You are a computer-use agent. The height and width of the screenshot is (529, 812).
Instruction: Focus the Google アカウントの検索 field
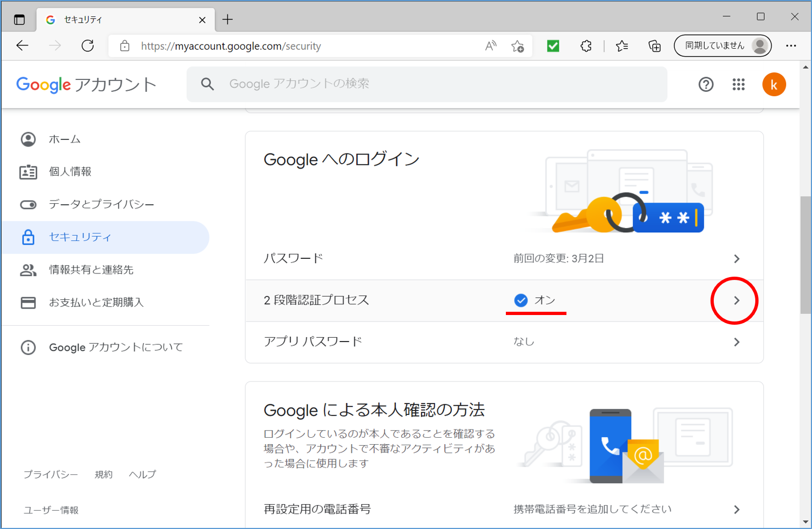(427, 84)
